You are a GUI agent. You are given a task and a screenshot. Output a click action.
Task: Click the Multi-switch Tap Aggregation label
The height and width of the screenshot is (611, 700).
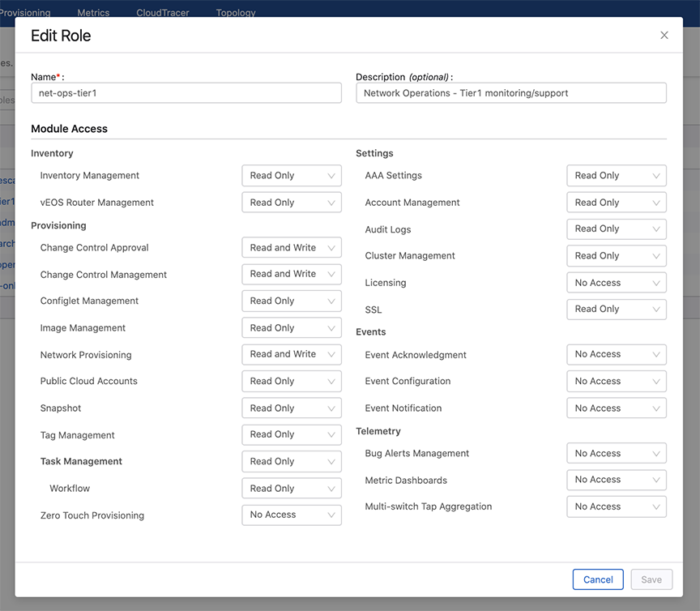(429, 506)
